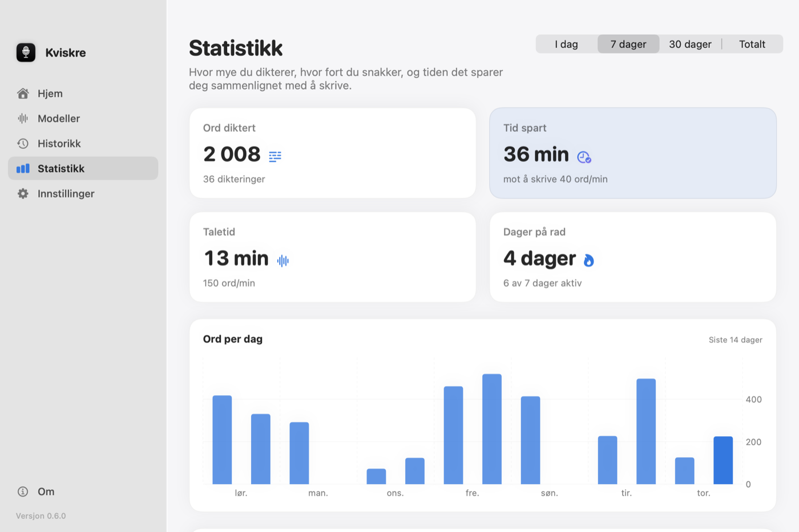Click the Innstillinger gear icon

tap(23, 194)
